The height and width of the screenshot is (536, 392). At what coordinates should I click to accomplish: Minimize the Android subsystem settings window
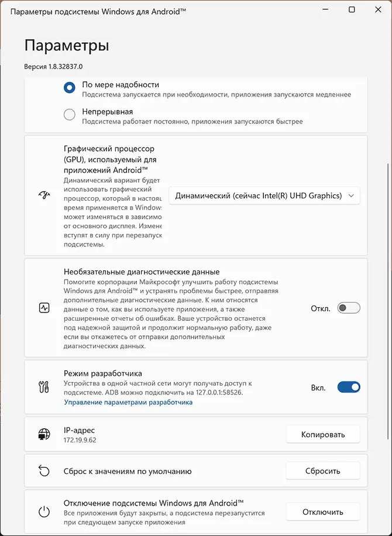pos(325,10)
